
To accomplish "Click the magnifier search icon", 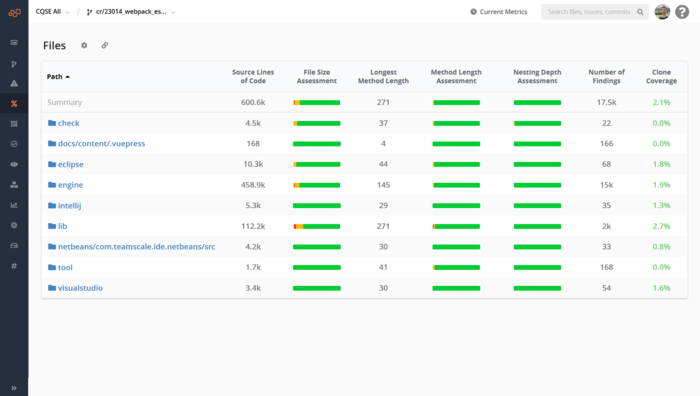I will [x=640, y=12].
